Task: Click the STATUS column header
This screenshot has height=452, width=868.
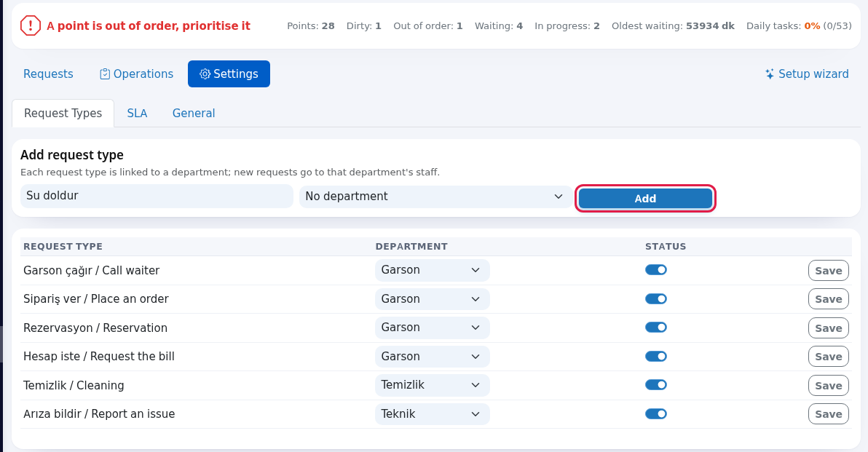Action: 666,247
